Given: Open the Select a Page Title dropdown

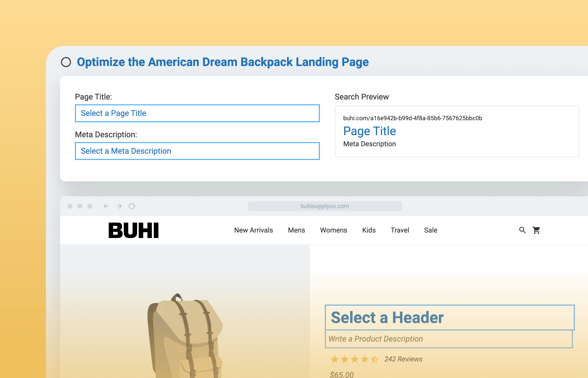Looking at the screenshot, I should tap(197, 113).
